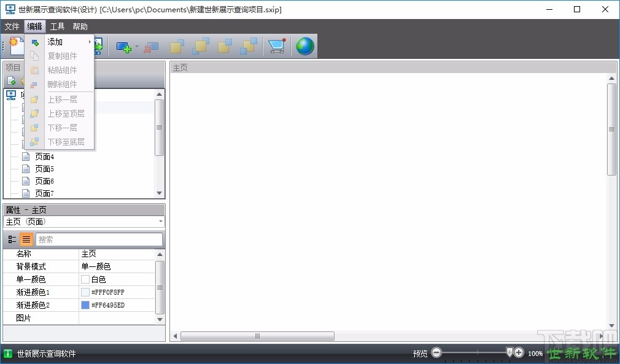Click the canvas scroll down arrow

(x=611, y=326)
